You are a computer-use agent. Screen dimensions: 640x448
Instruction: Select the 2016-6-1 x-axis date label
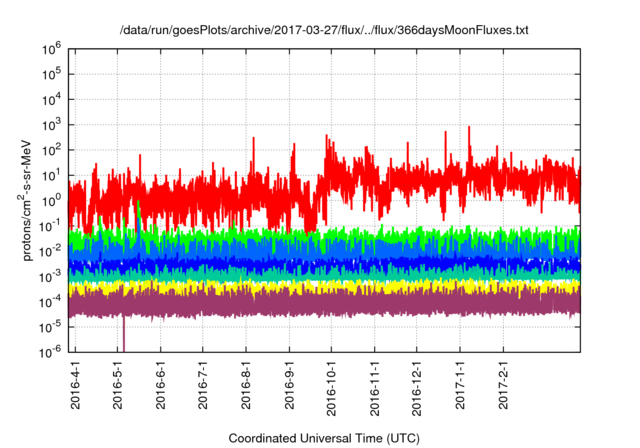click(161, 383)
